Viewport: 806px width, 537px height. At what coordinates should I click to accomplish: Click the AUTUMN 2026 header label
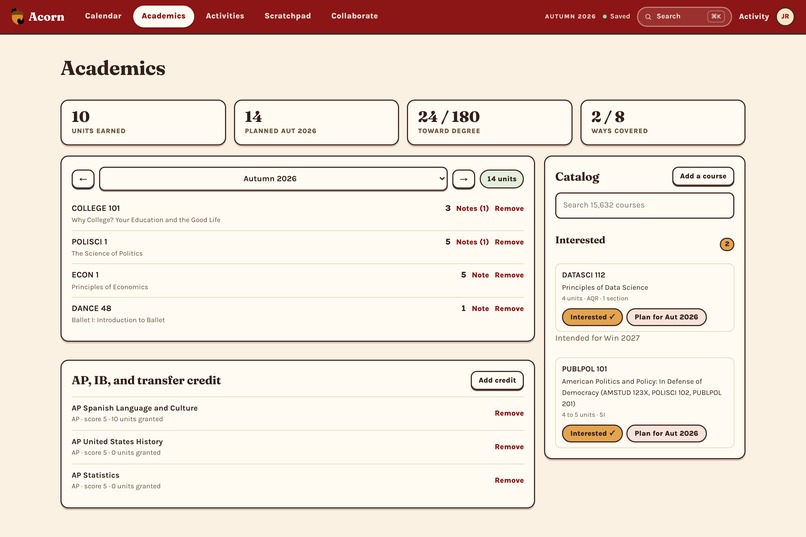coord(570,16)
